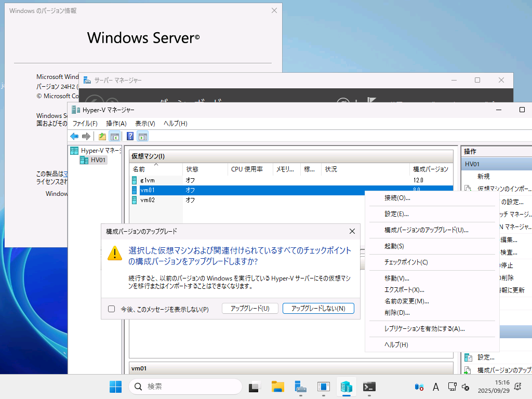The height and width of the screenshot is (399, 532).
Task: Toggle the action pane visibility toolbar icon
Action: pos(142,136)
